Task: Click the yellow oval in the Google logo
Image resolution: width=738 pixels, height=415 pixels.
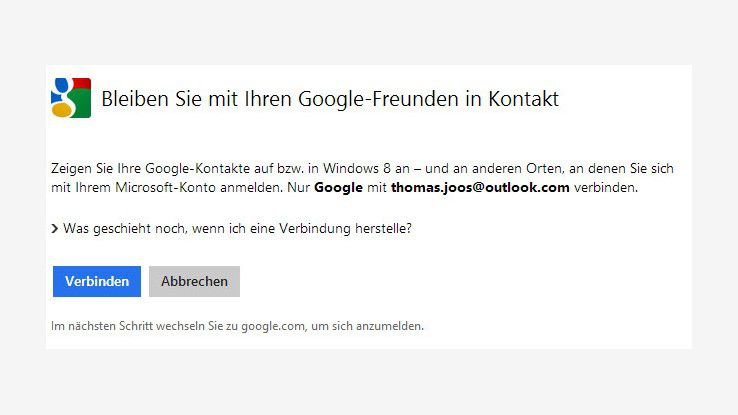Action: [x=60, y=110]
